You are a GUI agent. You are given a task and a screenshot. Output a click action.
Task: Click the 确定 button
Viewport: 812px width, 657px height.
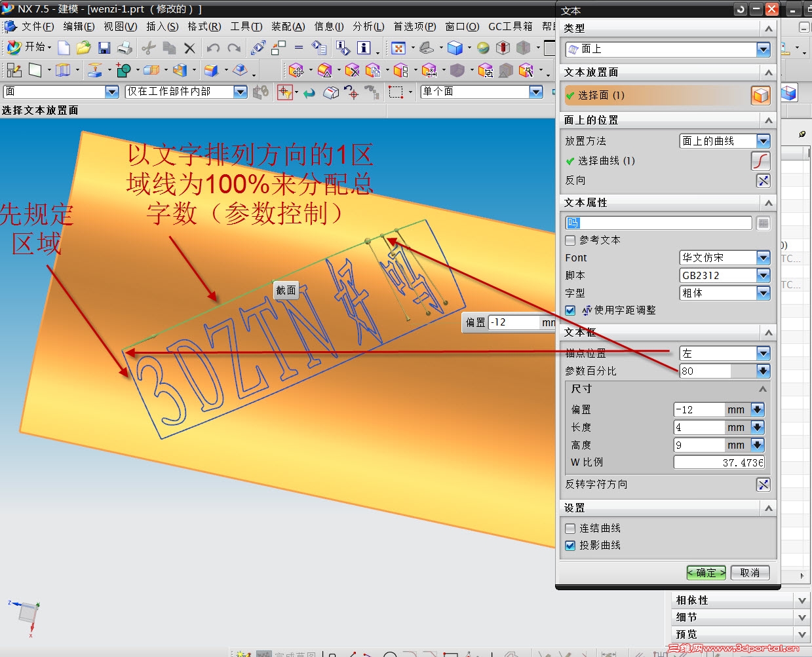tap(706, 573)
